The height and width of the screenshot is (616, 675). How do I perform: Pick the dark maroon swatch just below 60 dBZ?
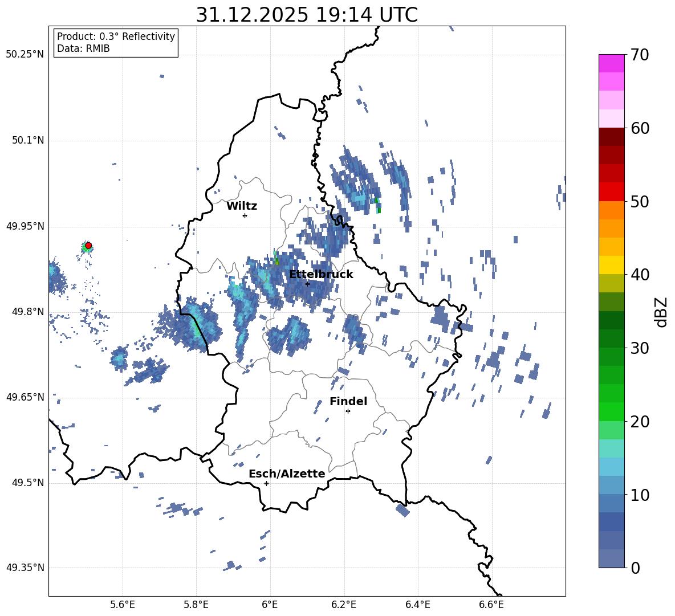point(611,137)
